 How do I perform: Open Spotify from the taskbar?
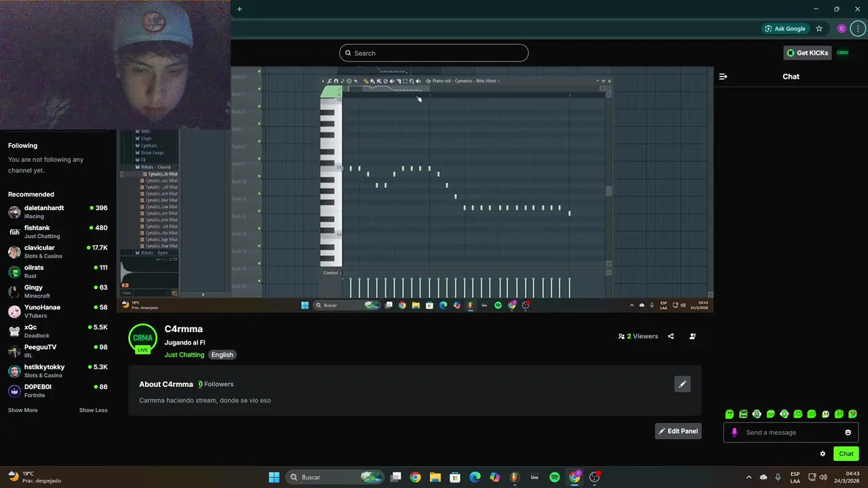coord(555,477)
